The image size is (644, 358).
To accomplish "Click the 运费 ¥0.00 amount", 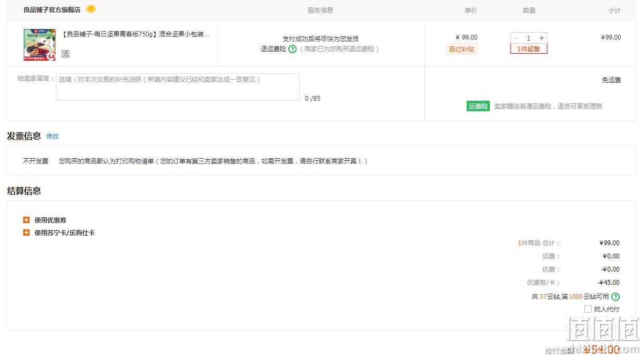I will (611, 256).
